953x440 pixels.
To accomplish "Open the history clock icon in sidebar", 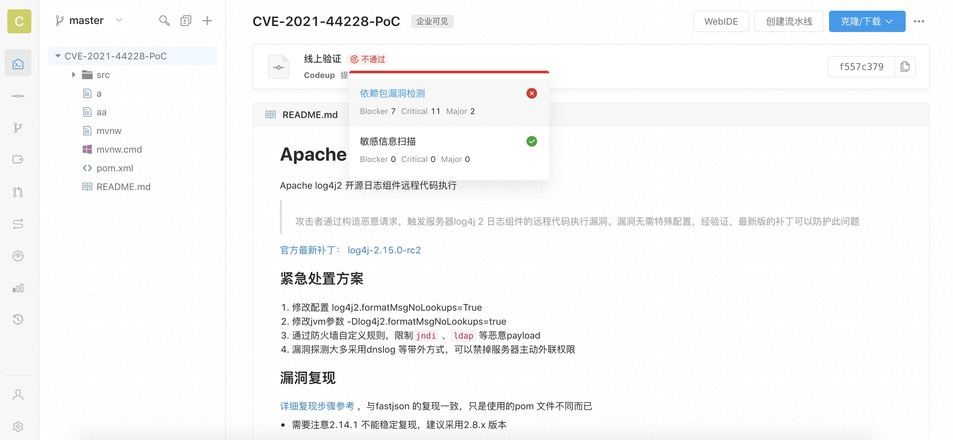I will (x=18, y=319).
